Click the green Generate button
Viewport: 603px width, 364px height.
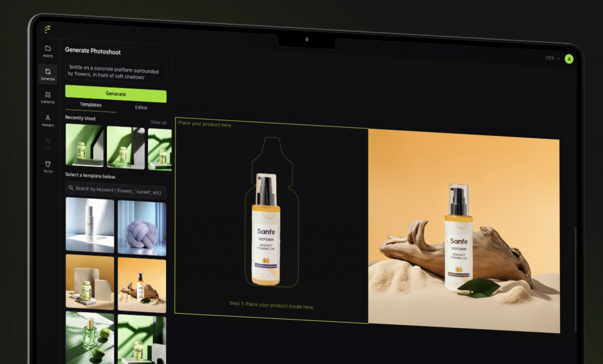click(x=116, y=94)
